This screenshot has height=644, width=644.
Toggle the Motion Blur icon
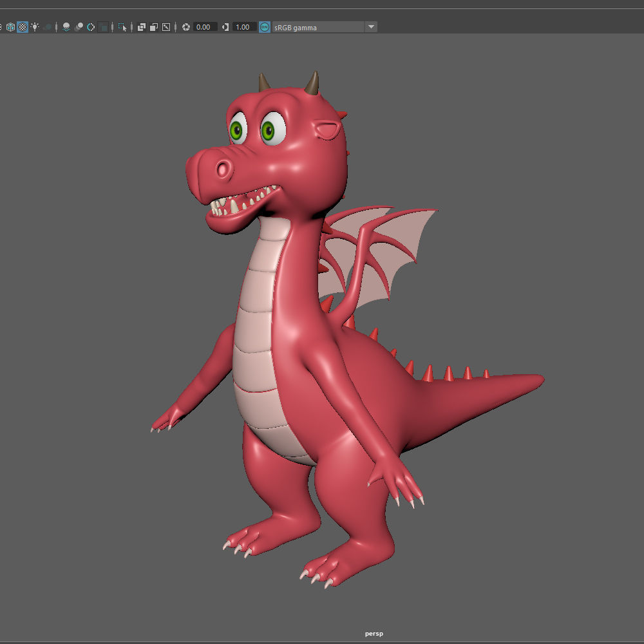click(x=79, y=27)
